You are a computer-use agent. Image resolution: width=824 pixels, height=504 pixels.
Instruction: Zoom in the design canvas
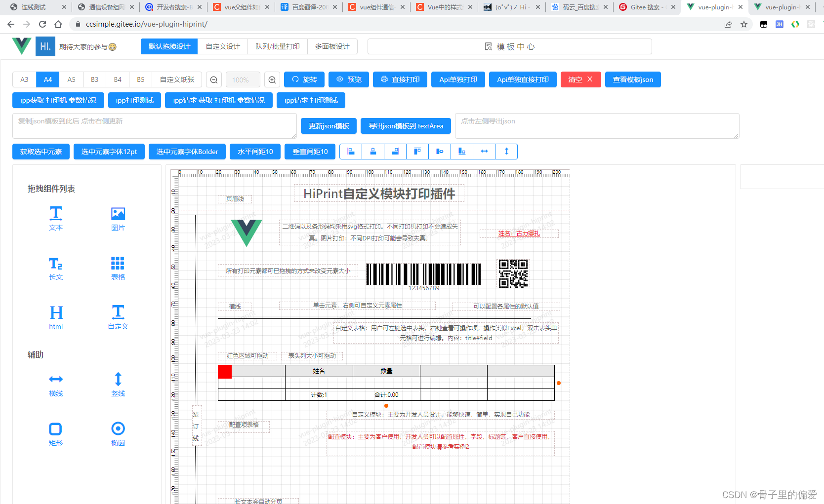(272, 80)
